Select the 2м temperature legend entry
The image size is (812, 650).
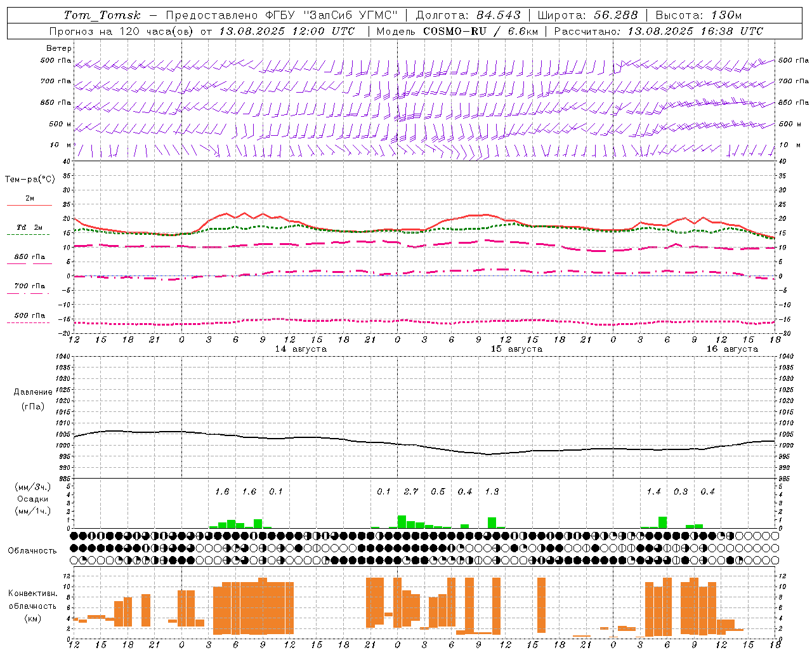click(x=30, y=199)
